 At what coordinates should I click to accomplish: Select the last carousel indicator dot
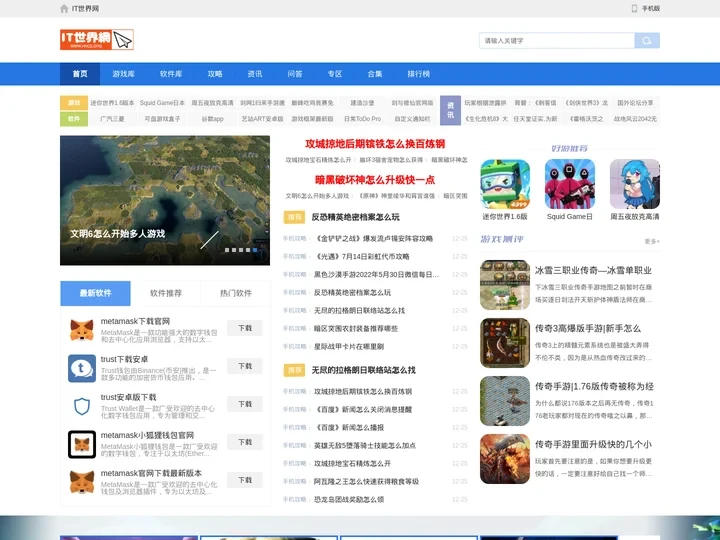[x=256, y=250]
